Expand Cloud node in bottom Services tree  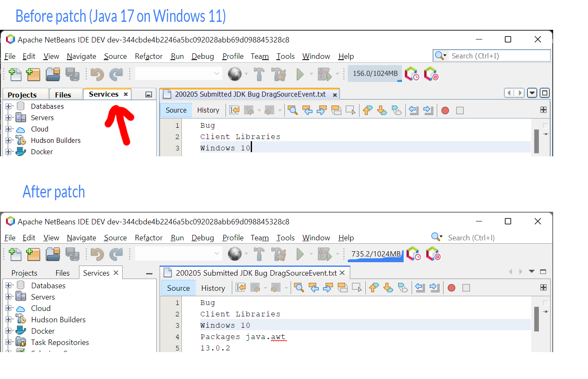click(8, 308)
